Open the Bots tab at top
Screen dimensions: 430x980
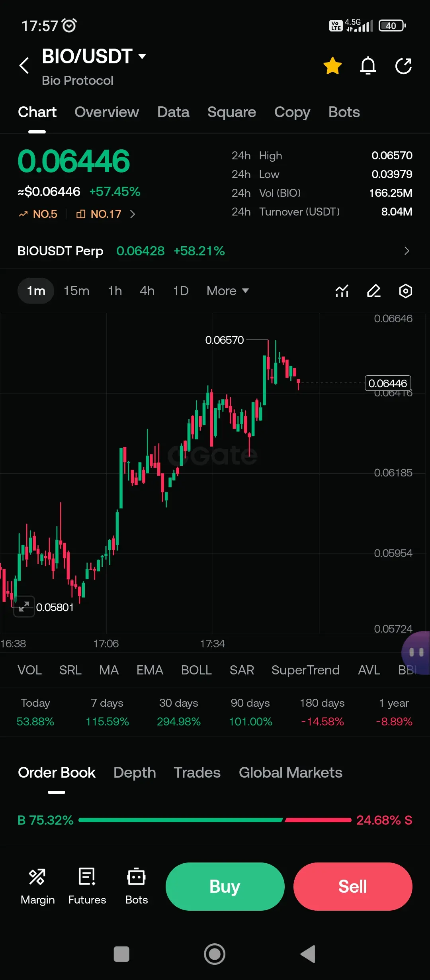click(x=344, y=112)
